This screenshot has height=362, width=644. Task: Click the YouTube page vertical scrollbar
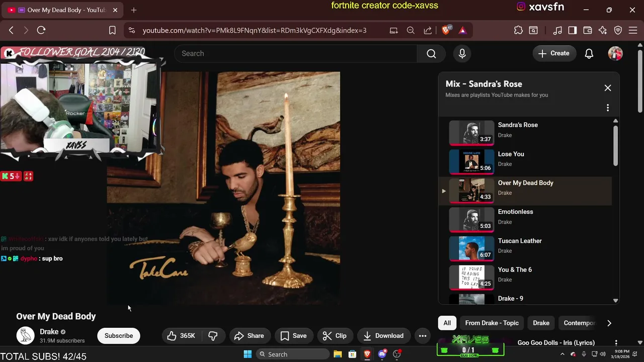click(x=640, y=80)
